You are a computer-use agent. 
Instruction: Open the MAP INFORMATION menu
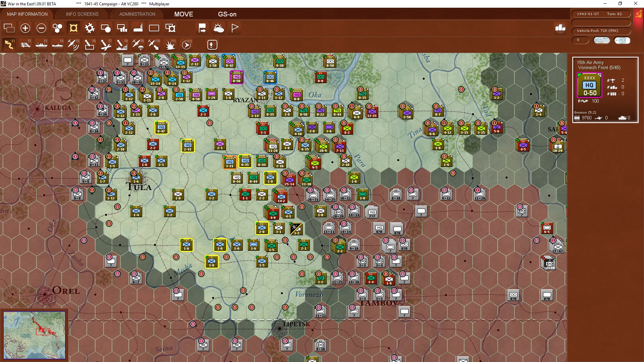[x=27, y=14]
